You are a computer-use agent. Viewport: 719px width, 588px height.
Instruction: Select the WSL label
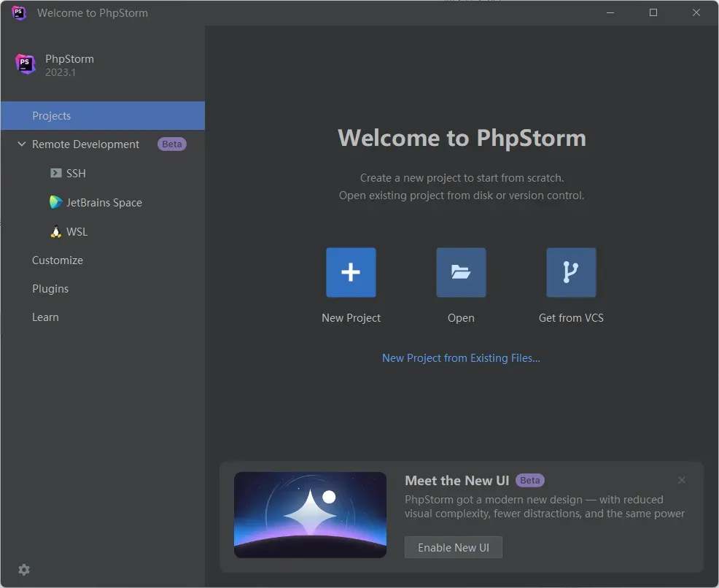pos(77,231)
